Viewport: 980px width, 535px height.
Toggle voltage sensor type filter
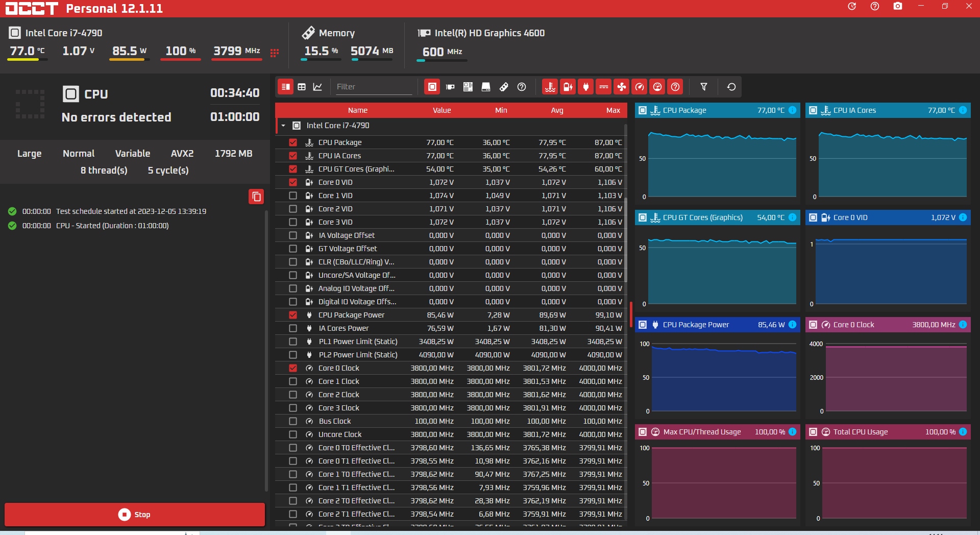tap(568, 87)
